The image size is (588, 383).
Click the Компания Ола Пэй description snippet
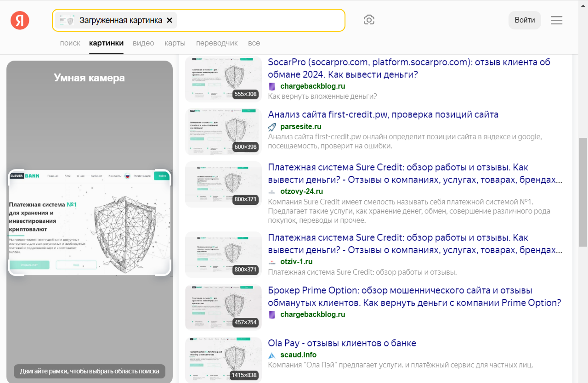click(x=401, y=365)
